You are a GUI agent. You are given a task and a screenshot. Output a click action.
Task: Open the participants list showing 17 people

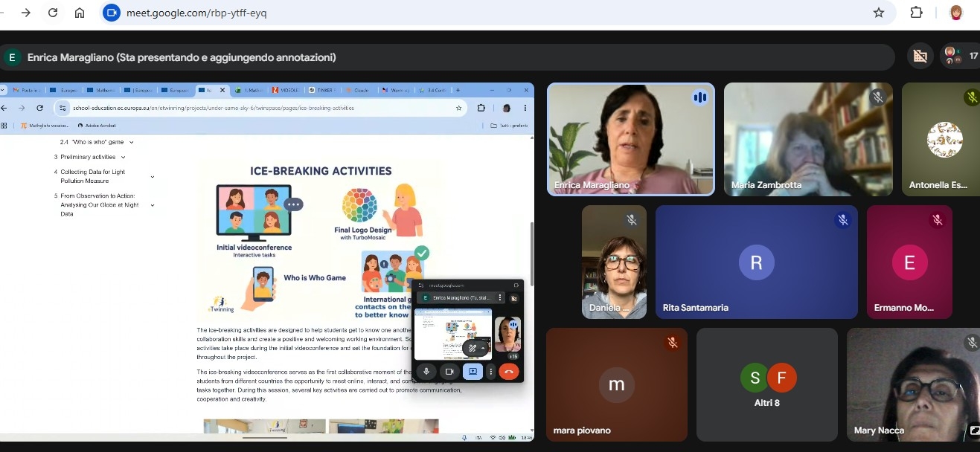[960, 56]
